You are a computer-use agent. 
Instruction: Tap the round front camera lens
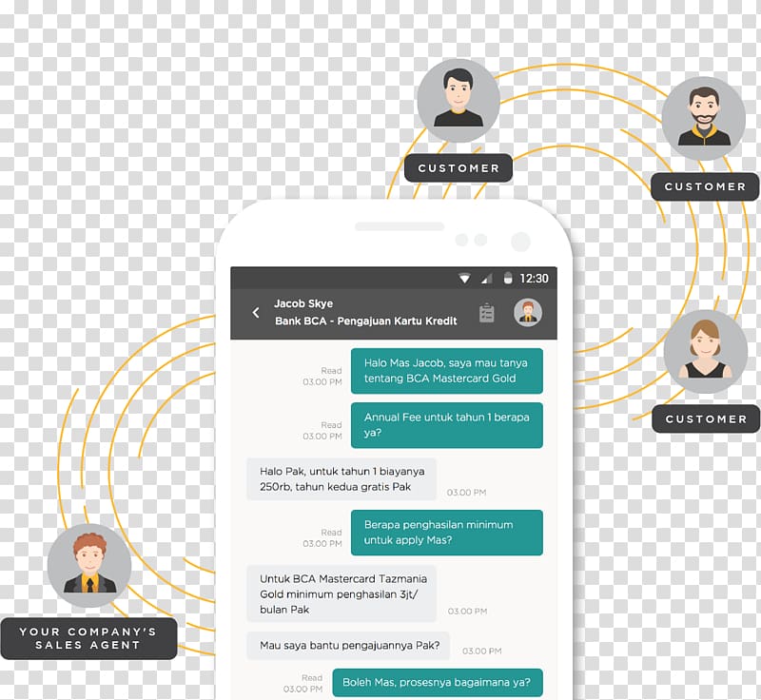520,241
